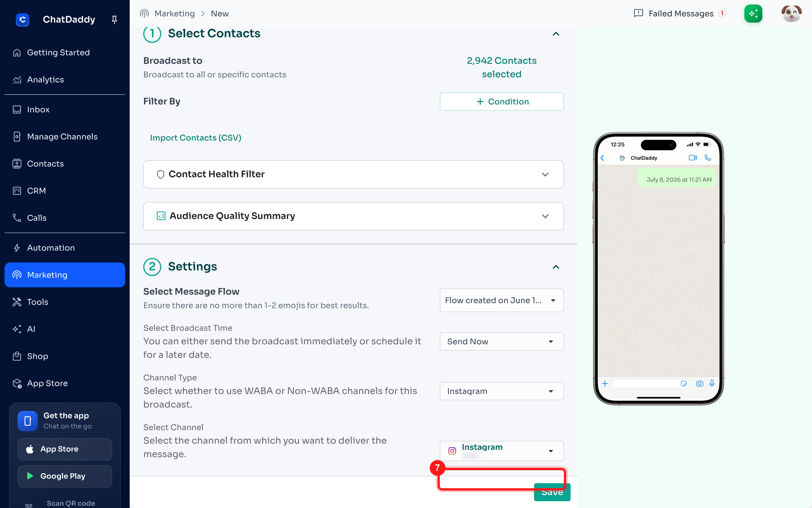Click Scan QR code text
The height and width of the screenshot is (508, 812).
(x=71, y=503)
